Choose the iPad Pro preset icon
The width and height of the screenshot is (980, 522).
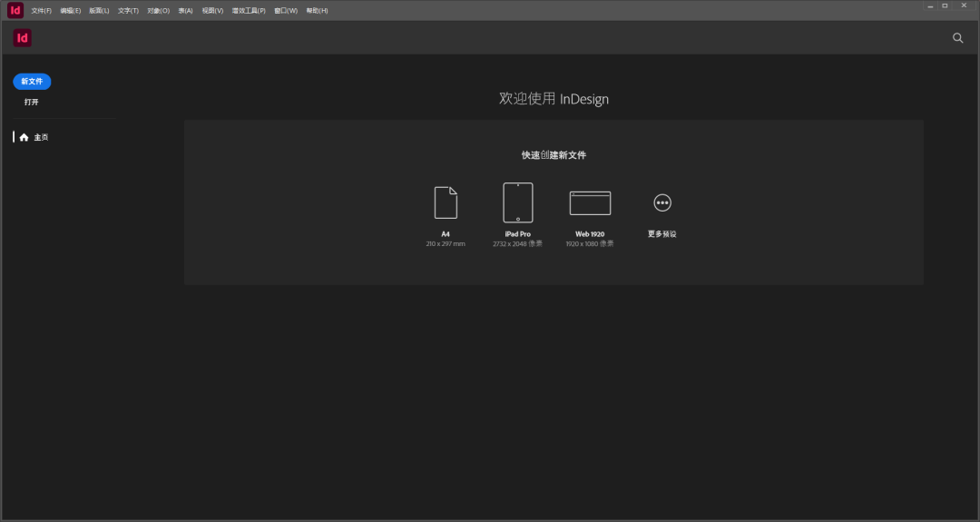click(x=518, y=202)
